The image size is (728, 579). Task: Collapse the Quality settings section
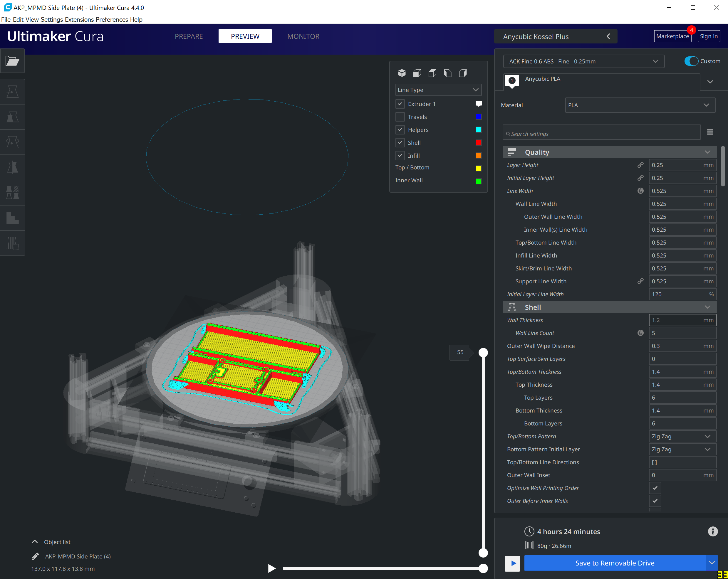pyautogui.click(x=707, y=152)
